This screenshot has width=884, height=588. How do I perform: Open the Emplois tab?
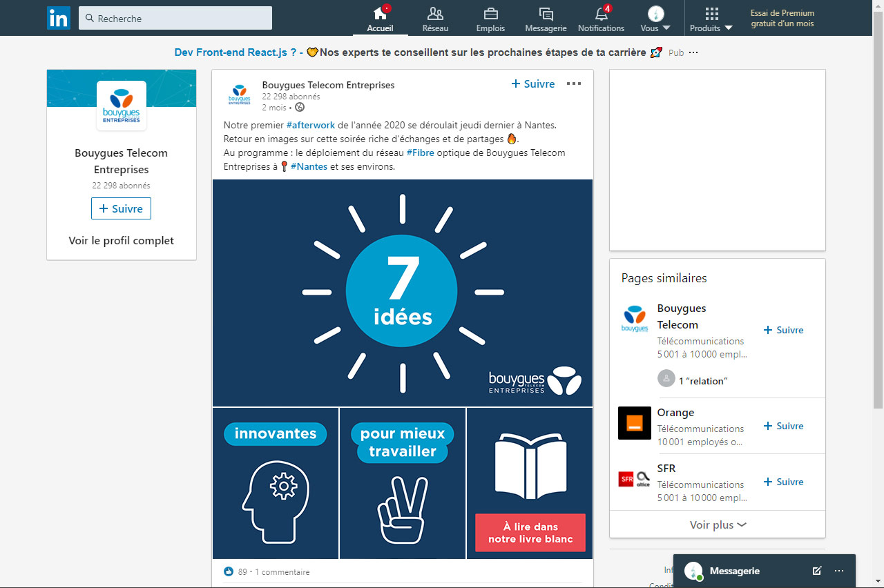tap(490, 19)
